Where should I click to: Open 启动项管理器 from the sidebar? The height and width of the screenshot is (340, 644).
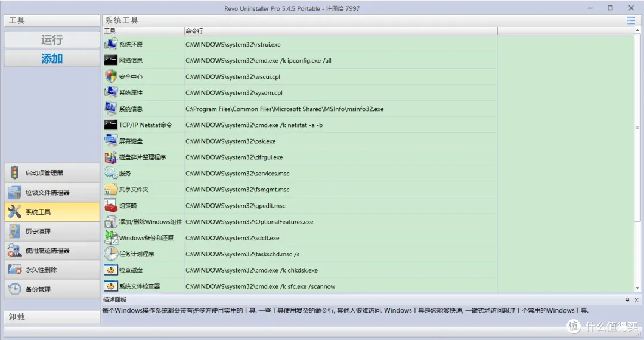tap(52, 172)
